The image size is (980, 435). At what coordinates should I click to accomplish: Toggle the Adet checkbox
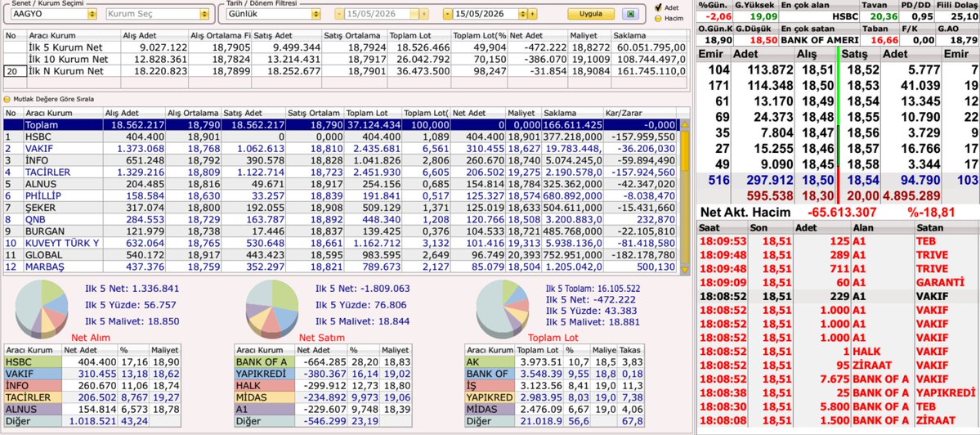point(657,7)
